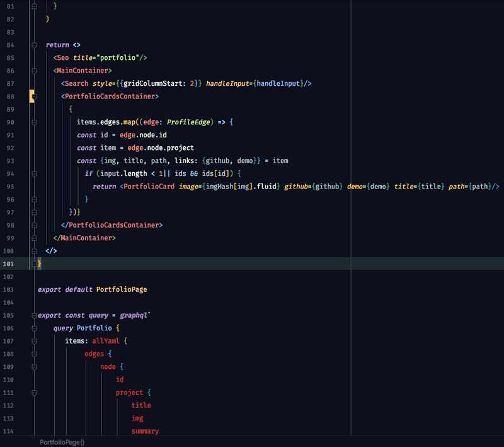Click the closing PortfolioCardsContainer tag
Viewport: 504px width, 447px height.
tap(112, 226)
